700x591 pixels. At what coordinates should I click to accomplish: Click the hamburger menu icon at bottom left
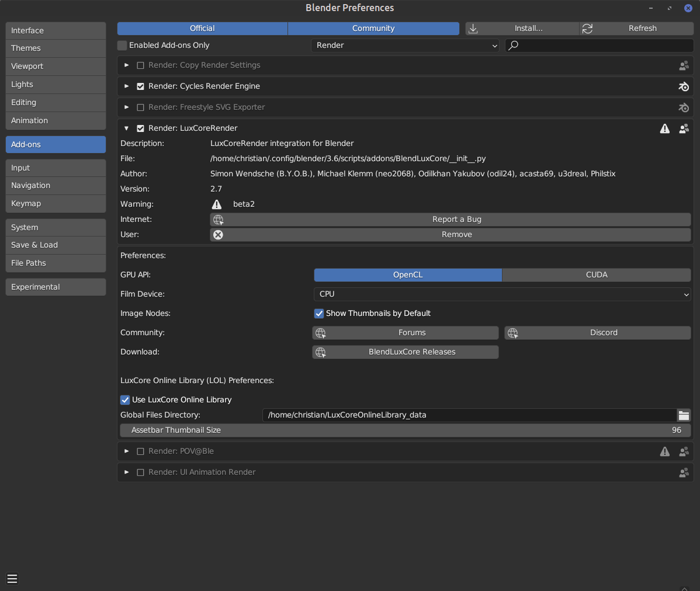12,579
